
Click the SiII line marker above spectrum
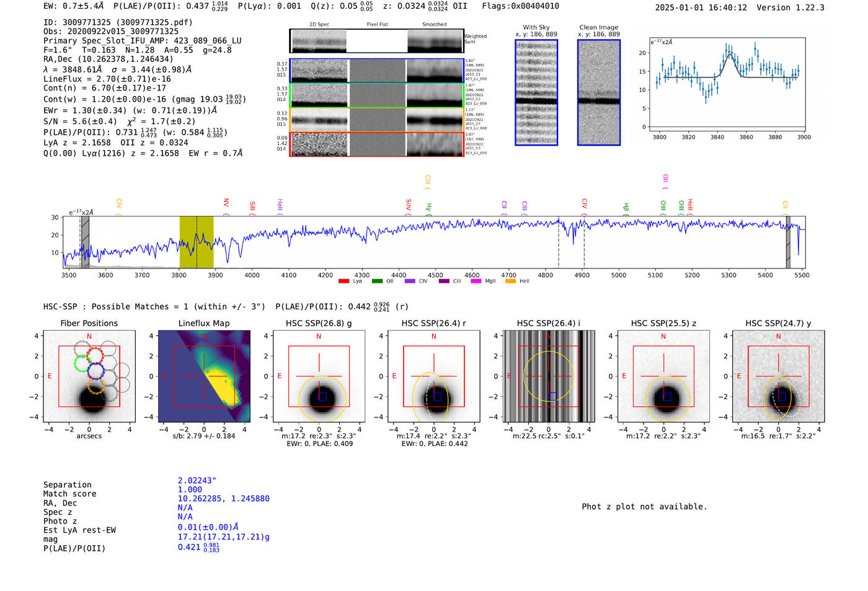coord(252,208)
